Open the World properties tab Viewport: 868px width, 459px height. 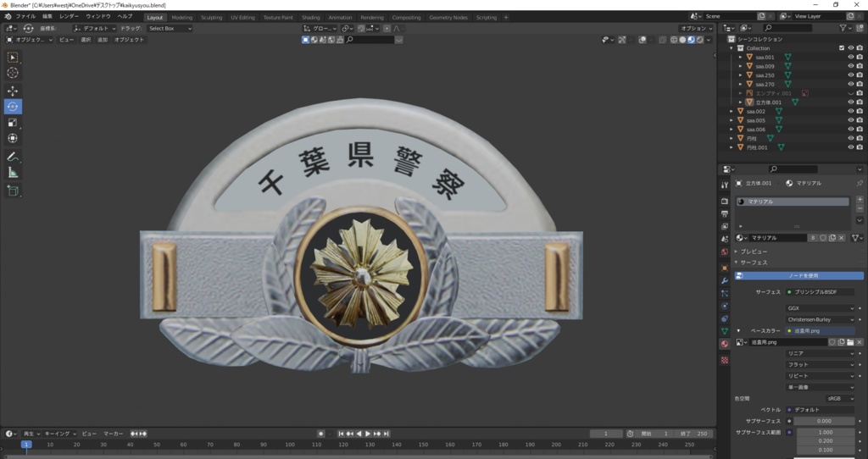pos(725,252)
